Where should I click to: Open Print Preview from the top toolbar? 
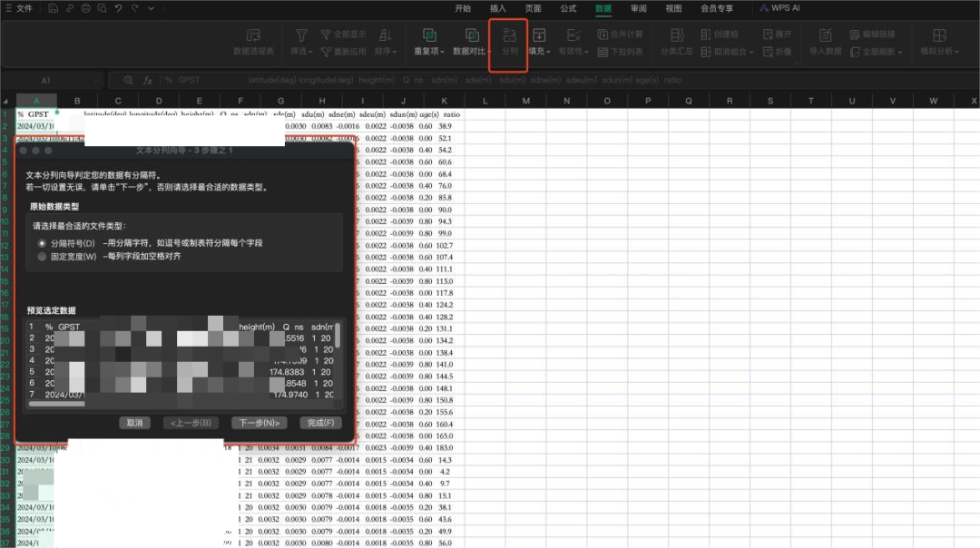(102, 8)
